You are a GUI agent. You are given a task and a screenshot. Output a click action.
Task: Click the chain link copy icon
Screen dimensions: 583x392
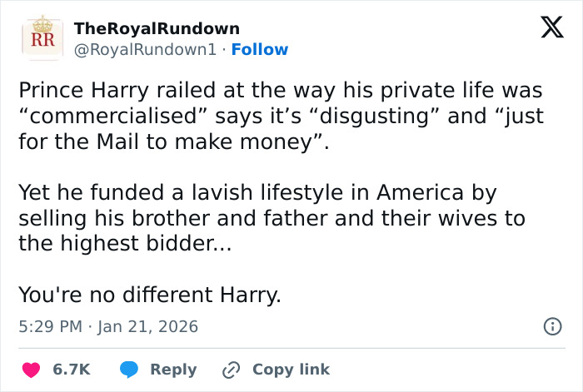[231, 370]
